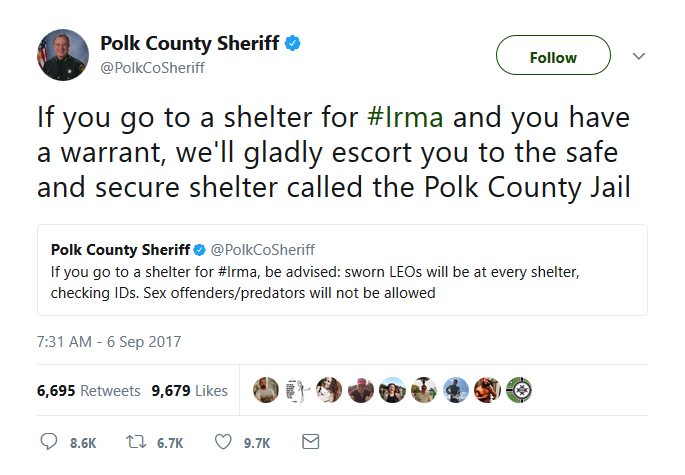Viewport: 685px width, 475px height.
Task: Open the Kekistan flag liker avatar
Action: (519, 390)
